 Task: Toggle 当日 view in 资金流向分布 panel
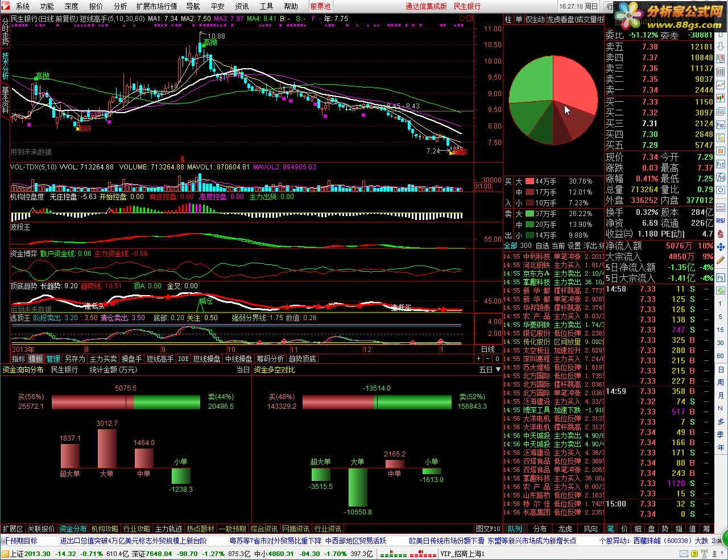point(243,370)
